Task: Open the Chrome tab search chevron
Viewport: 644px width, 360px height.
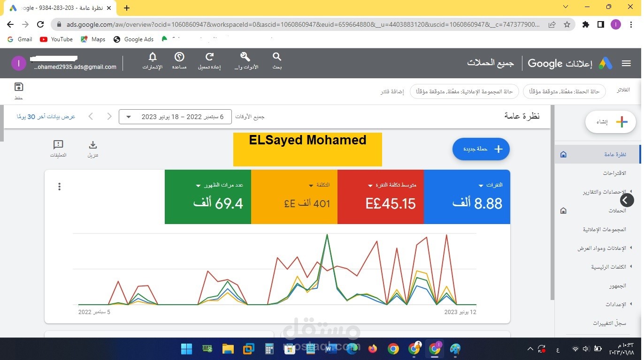Action: (x=565, y=7)
